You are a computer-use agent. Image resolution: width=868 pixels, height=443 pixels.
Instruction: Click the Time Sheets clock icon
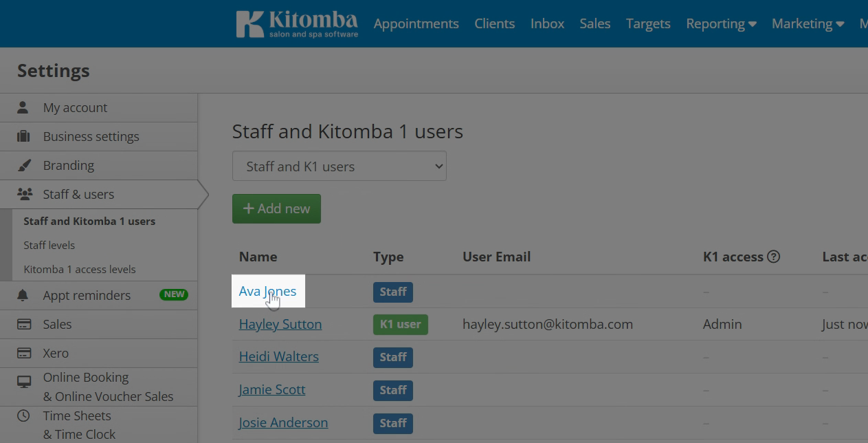coord(23,415)
